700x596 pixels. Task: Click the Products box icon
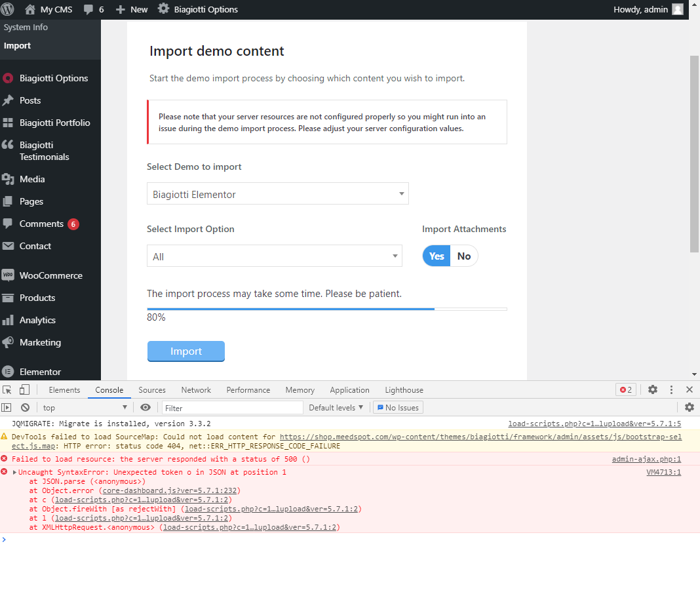8,298
